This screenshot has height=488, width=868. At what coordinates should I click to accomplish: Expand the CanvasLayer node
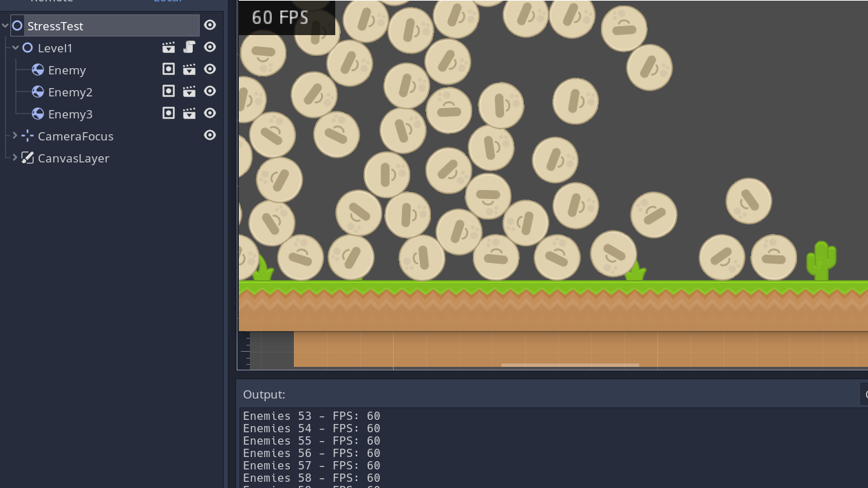click(x=16, y=158)
